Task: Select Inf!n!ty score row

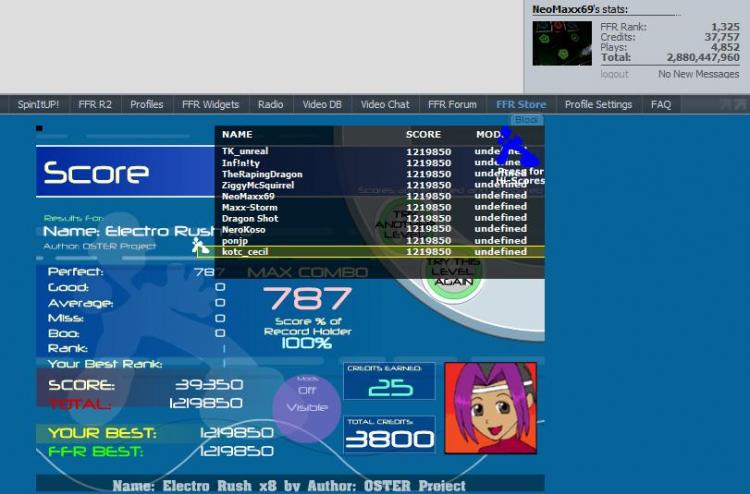Action: (x=379, y=163)
